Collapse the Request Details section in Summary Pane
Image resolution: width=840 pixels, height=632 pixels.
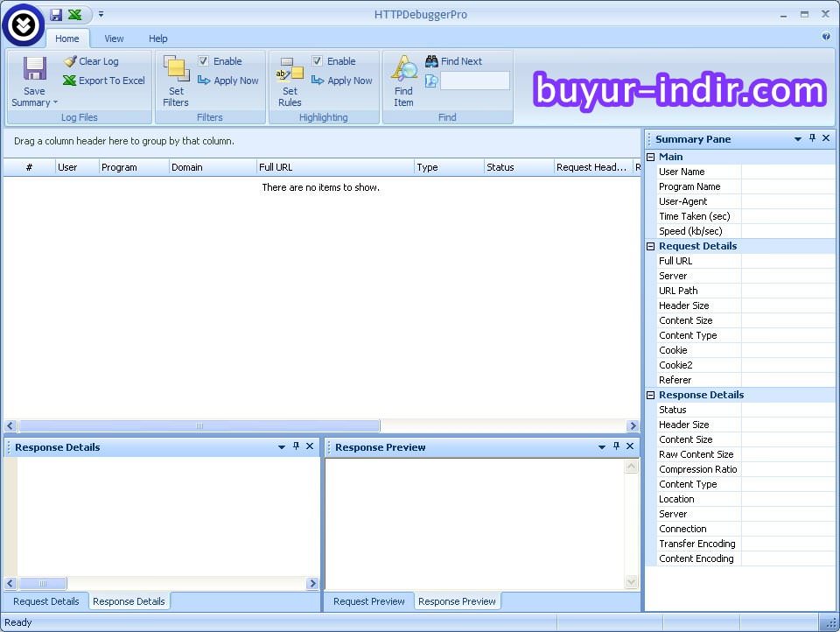click(x=650, y=247)
